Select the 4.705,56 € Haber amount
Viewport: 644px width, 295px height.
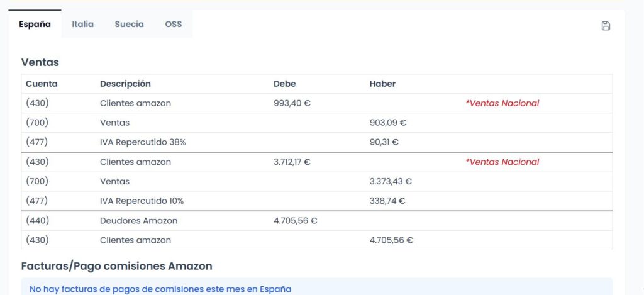[391, 240]
